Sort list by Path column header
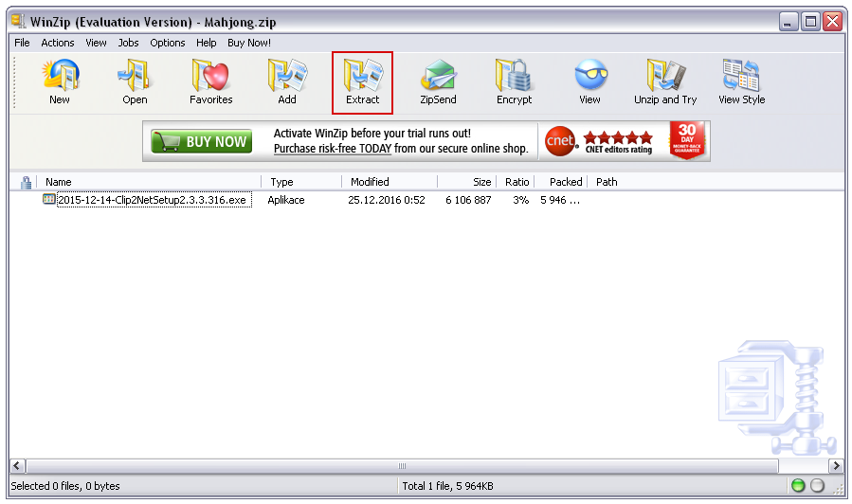Screen dimensions: 852x504 pyautogui.click(x=607, y=182)
